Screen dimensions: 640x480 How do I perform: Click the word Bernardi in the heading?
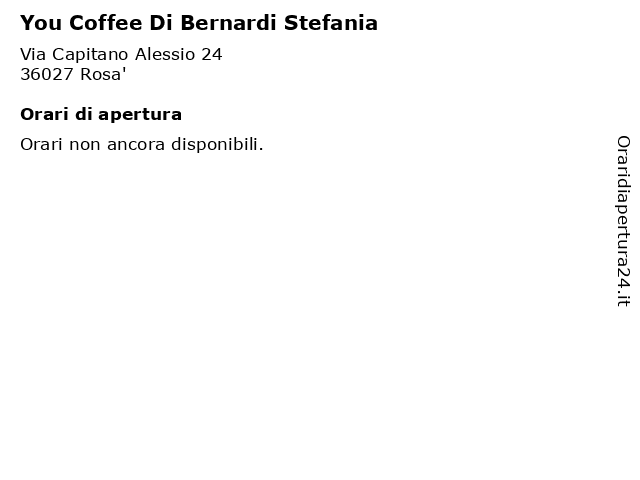pyautogui.click(x=229, y=23)
